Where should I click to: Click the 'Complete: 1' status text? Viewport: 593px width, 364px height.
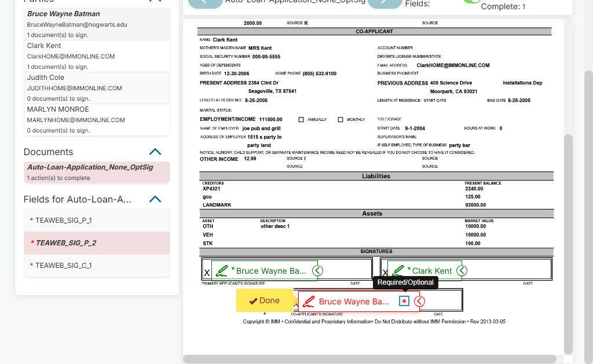point(503,6)
